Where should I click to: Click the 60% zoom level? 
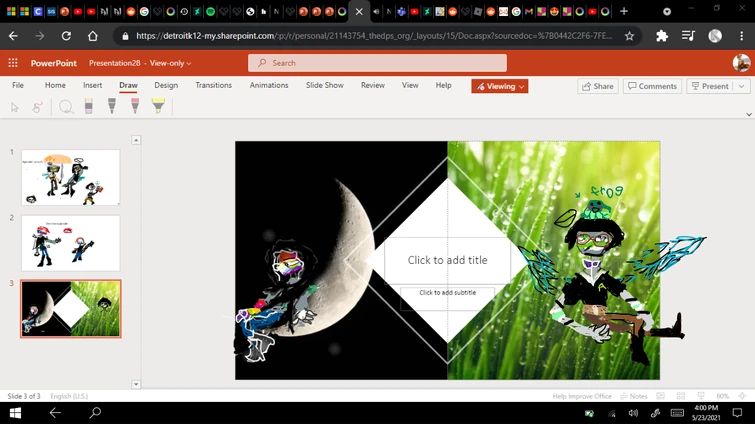(x=722, y=396)
